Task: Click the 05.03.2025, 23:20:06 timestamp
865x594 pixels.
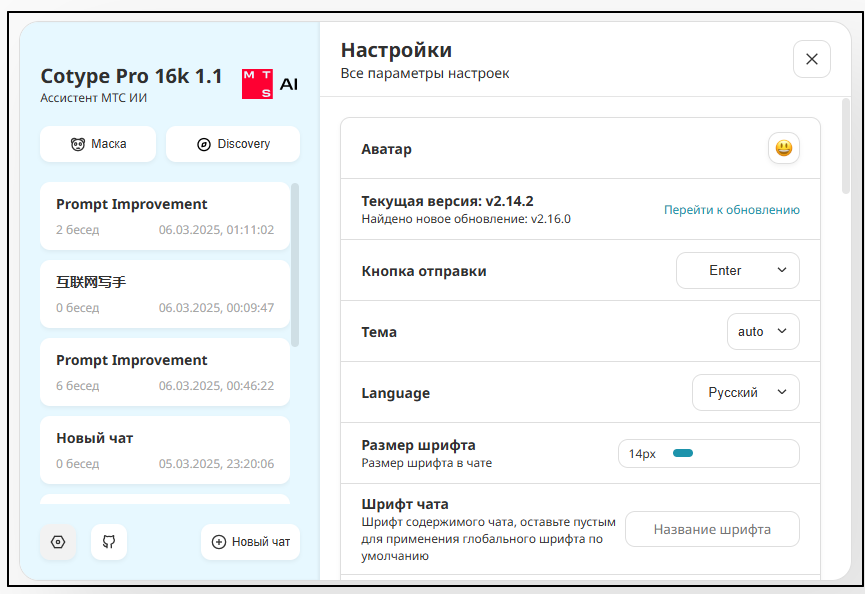Action: pos(216,464)
